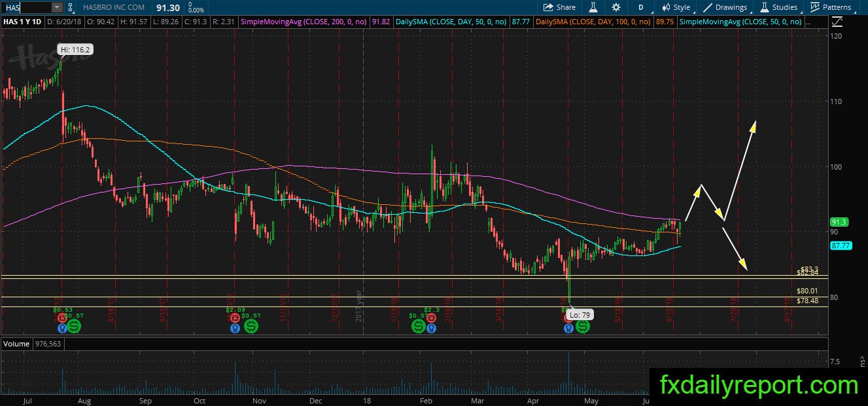Screen dimensions: 868x406
Task: Select SimpleMovingAvg (CLOSE, 200, 0, no) study label
Action: pyautogui.click(x=304, y=22)
